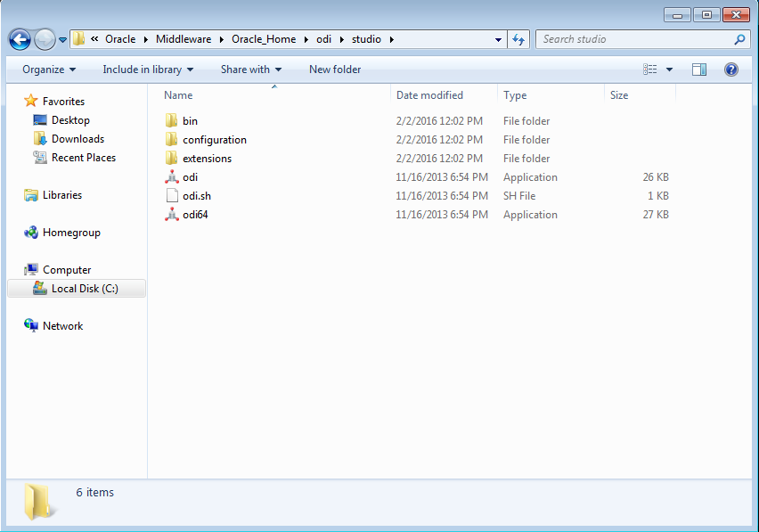
Task: Expand arrow after Oracle breadcrumb
Action: click(146, 40)
